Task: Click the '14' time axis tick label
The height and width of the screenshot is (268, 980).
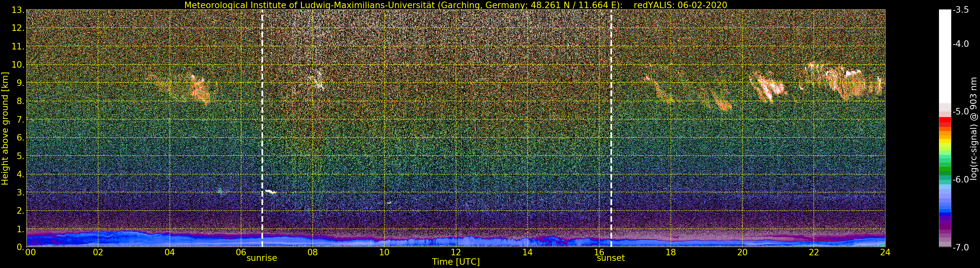Action: coord(527,252)
